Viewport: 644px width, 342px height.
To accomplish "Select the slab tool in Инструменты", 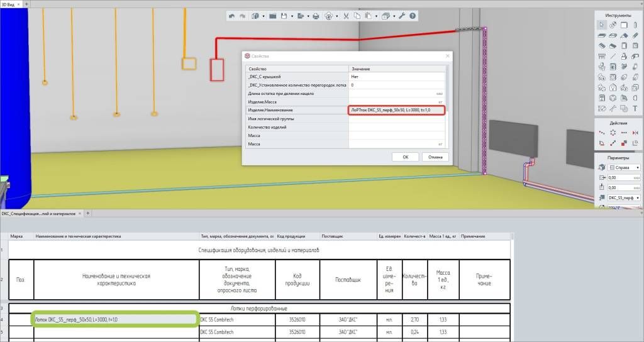I will (x=602, y=36).
